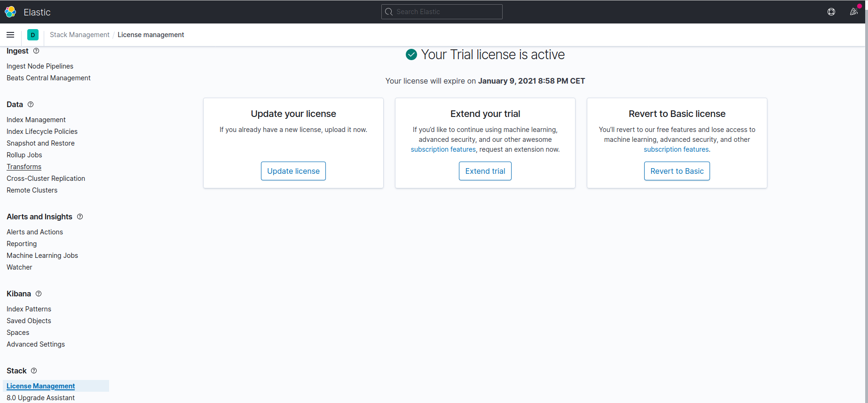
Task: Click the Alerts and Insights help icon
Action: 80,217
